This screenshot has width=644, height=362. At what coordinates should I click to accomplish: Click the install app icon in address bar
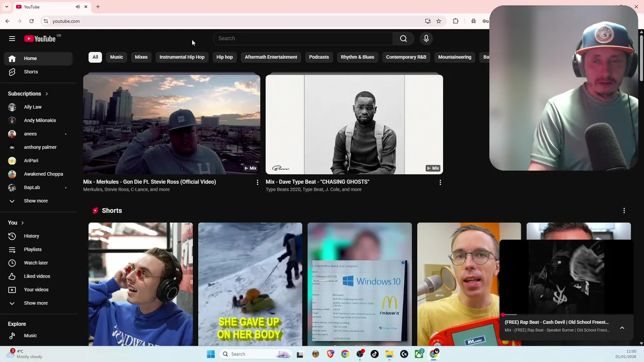pos(428,21)
